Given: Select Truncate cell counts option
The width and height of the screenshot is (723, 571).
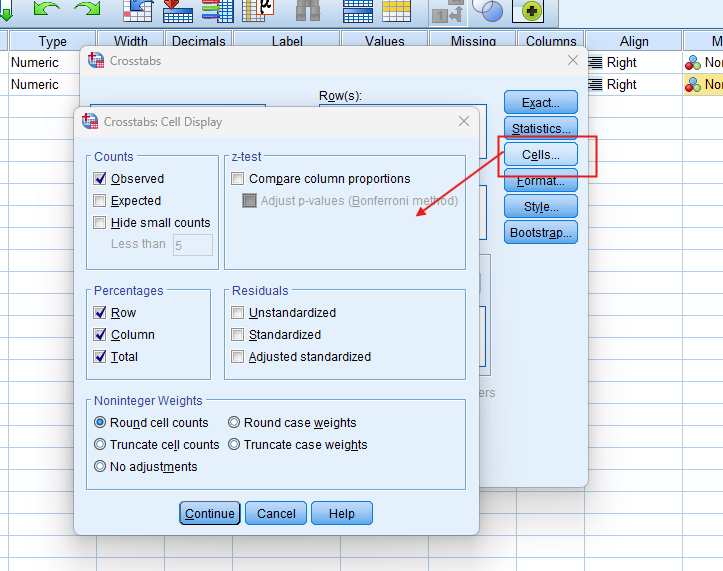Looking at the screenshot, I should coord(100,445).
